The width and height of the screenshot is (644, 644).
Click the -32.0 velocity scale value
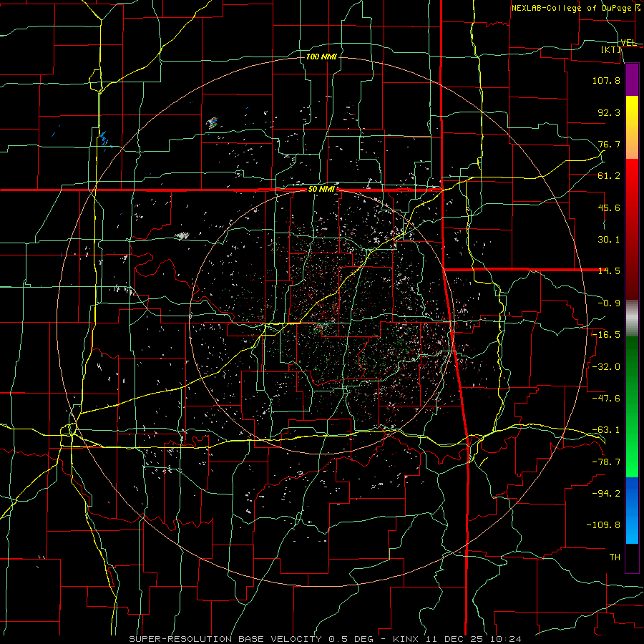606,367
